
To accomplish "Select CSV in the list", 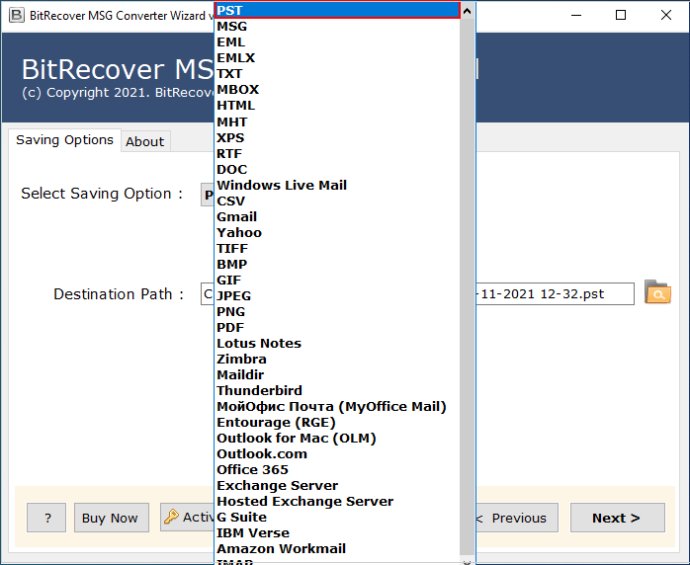I will point(338,201).
